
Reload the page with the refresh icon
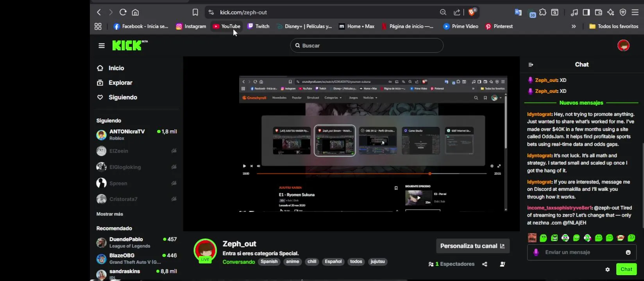coord(123,12)
